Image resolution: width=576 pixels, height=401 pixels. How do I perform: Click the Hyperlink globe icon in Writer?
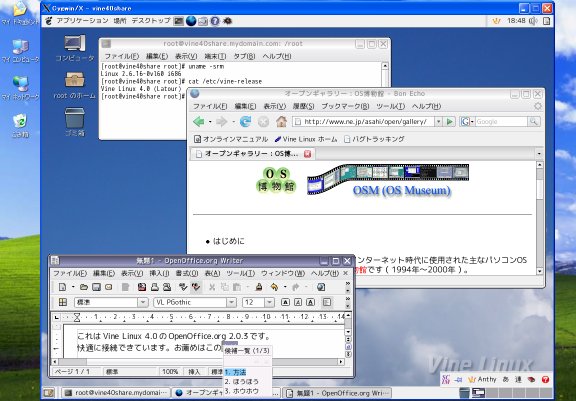pyautogui.click(x=321, y=287)
